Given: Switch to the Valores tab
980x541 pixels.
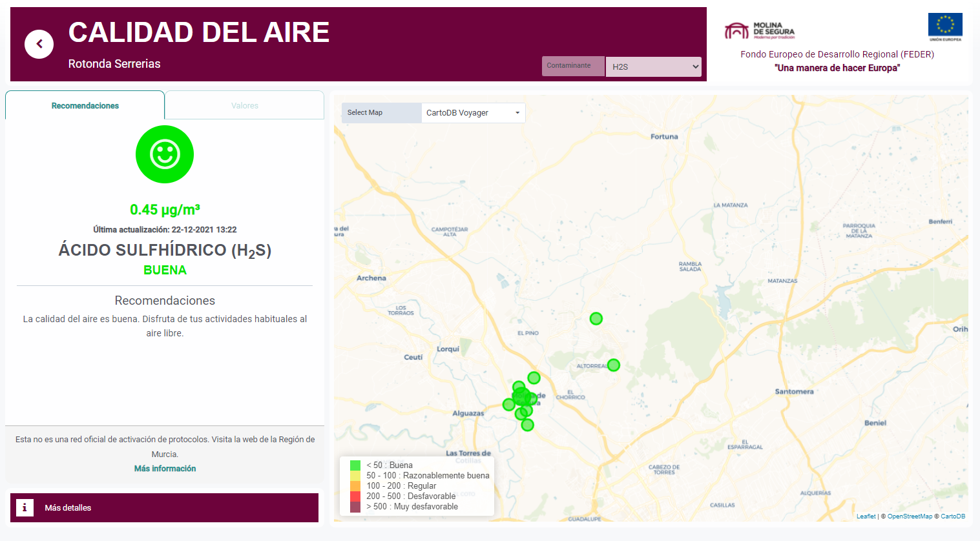Looking at the screenshot, I should pos(245,105).
